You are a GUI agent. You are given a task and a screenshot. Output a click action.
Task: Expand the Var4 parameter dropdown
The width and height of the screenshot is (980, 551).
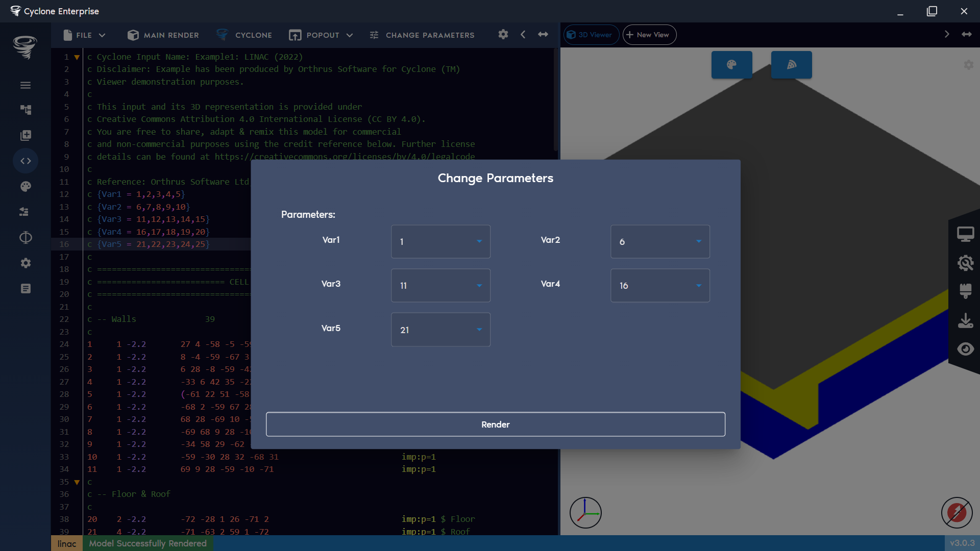pyautogui.click(x=659, y=285)
